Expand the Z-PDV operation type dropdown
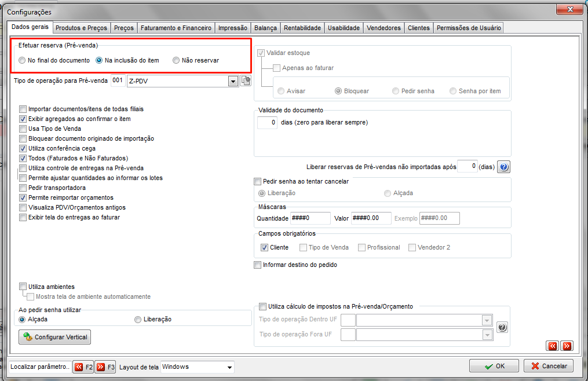 [x=233, y=81]
